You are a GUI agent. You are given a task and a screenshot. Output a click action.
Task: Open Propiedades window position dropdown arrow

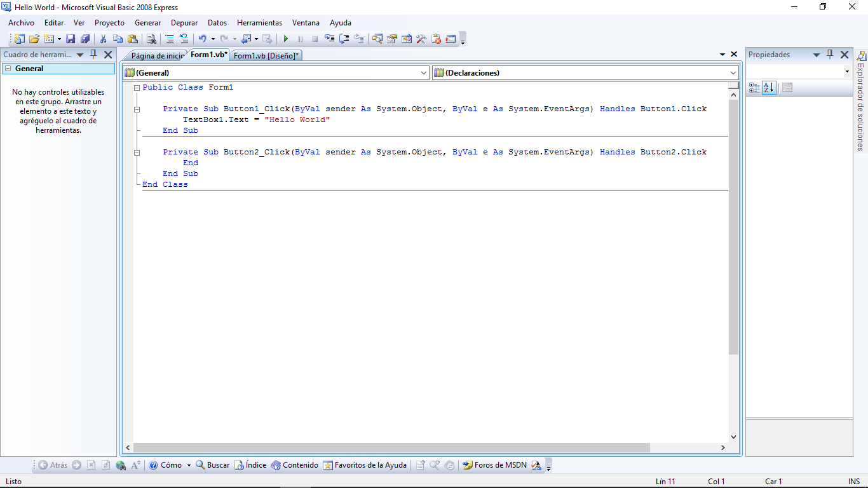pos(817,55)
